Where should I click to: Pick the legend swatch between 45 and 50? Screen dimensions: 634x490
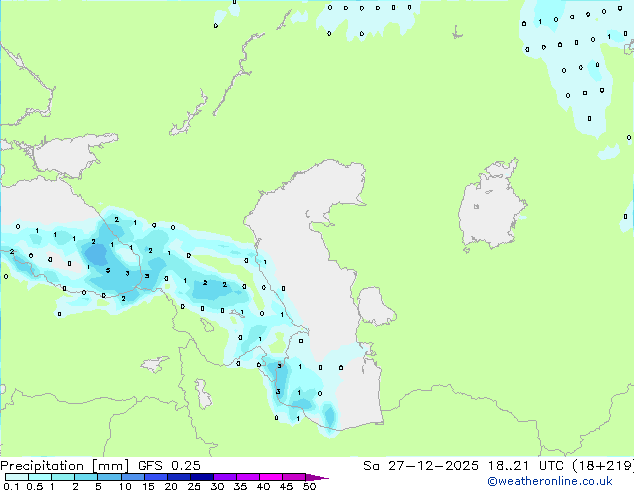click(294, 477)
